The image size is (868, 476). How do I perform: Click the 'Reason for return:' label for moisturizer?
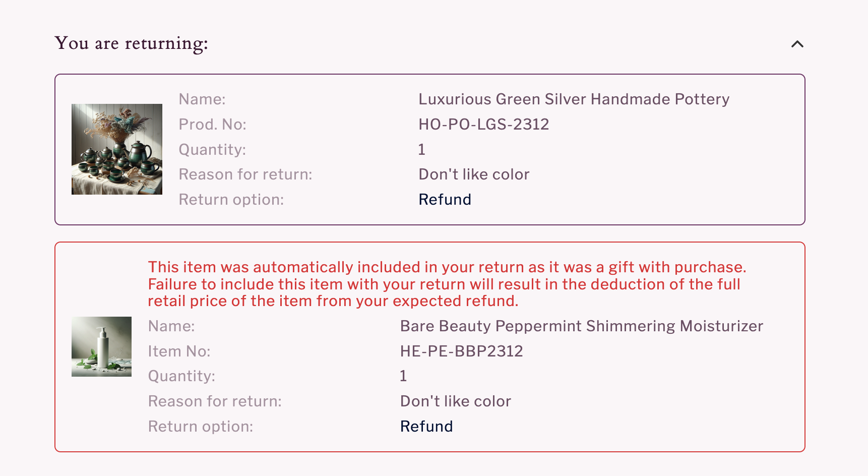point(215,401)
